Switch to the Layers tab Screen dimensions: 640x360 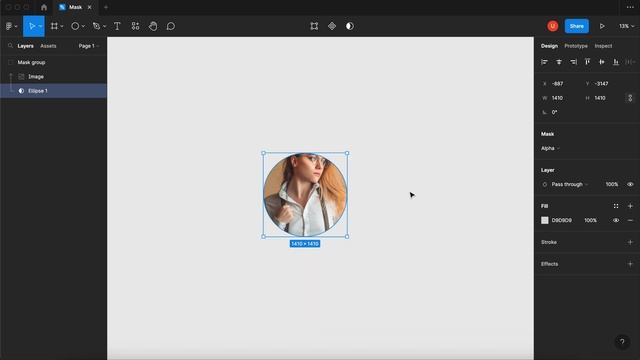coord(25,46)
